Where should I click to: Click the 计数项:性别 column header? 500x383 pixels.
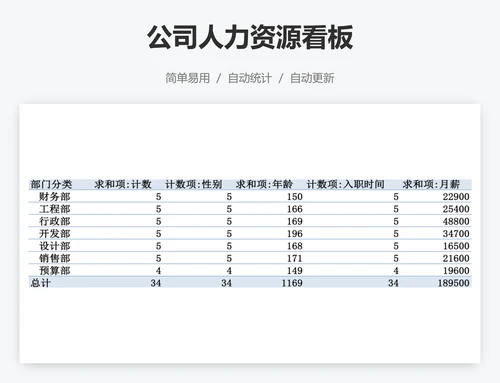tap(194, 184)
